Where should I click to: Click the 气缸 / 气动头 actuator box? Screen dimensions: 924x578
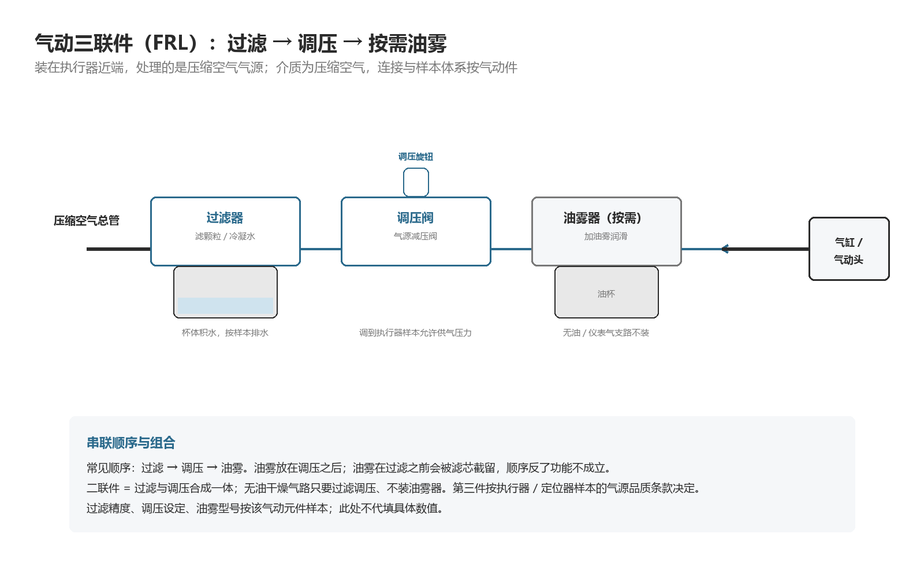click(x=849, y=249)
